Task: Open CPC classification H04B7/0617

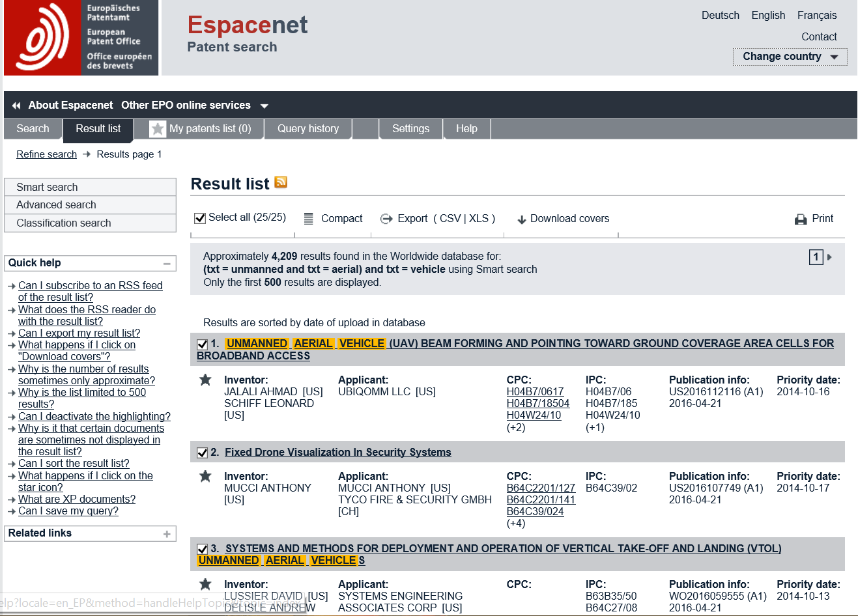Action: tap(535, 392)
